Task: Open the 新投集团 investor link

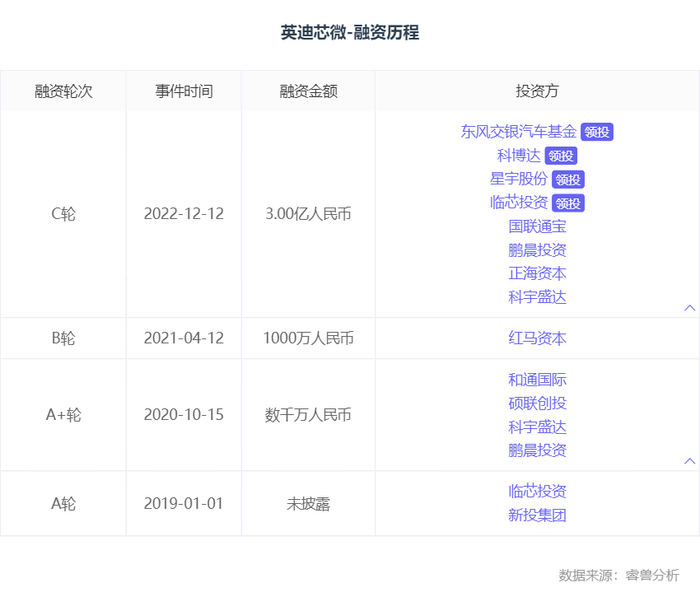Action: pos(537,515)
